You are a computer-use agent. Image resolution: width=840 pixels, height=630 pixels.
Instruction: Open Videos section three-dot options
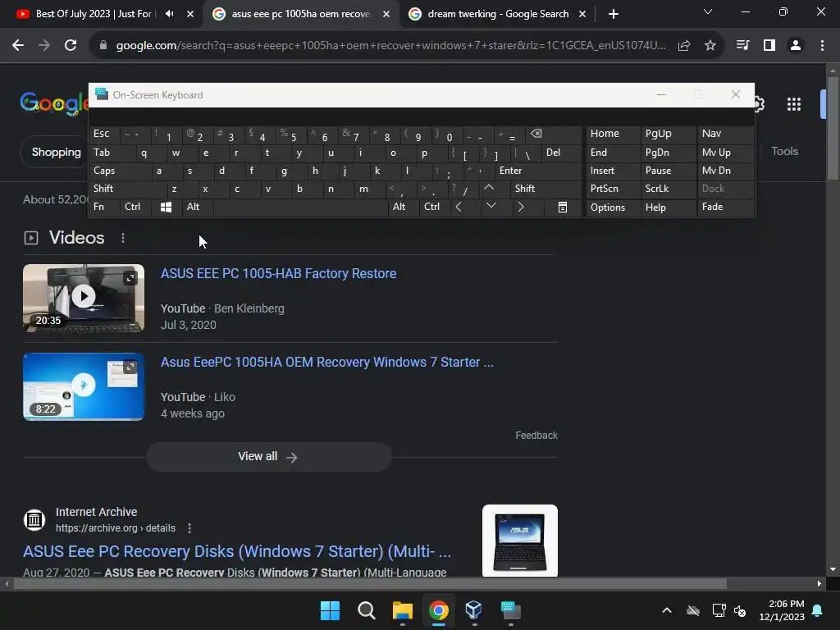pyautogui.click(x=123, y=238)
